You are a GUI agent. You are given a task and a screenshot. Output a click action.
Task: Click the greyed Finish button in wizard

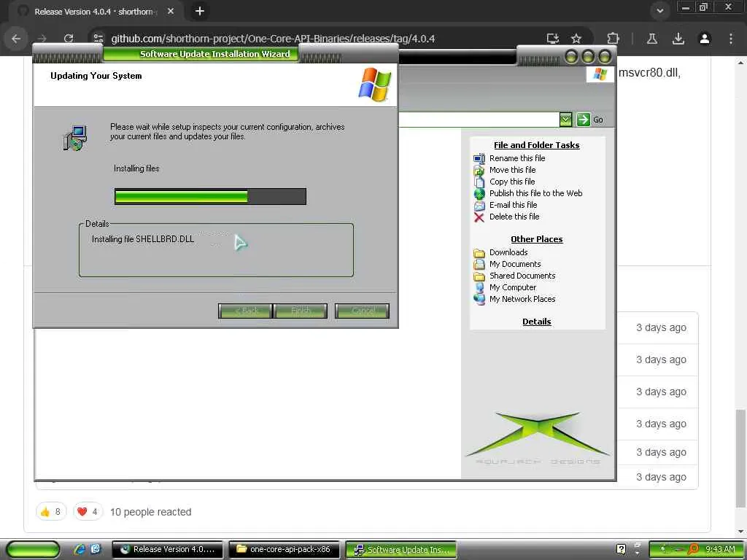[301, 311]
